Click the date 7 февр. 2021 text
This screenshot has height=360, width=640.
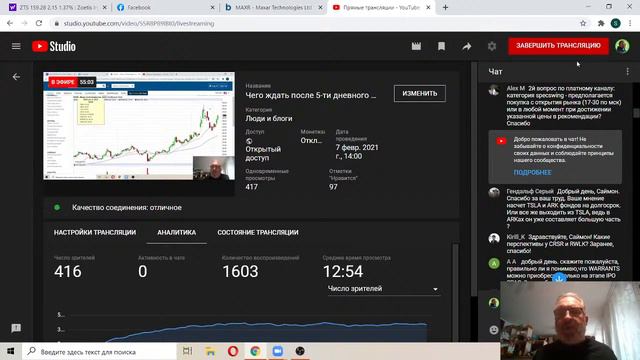tap(357, 152)
